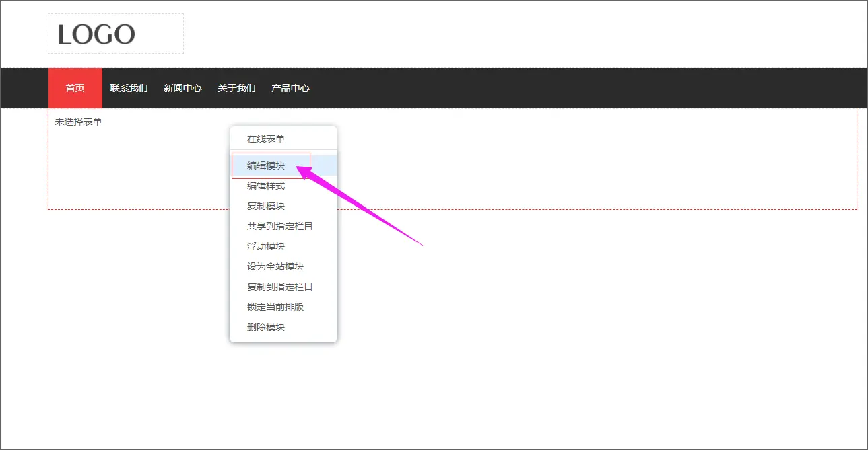868x450 pixels.
Task: Navigate to 关于我们
Action: [x=236, y=88]
